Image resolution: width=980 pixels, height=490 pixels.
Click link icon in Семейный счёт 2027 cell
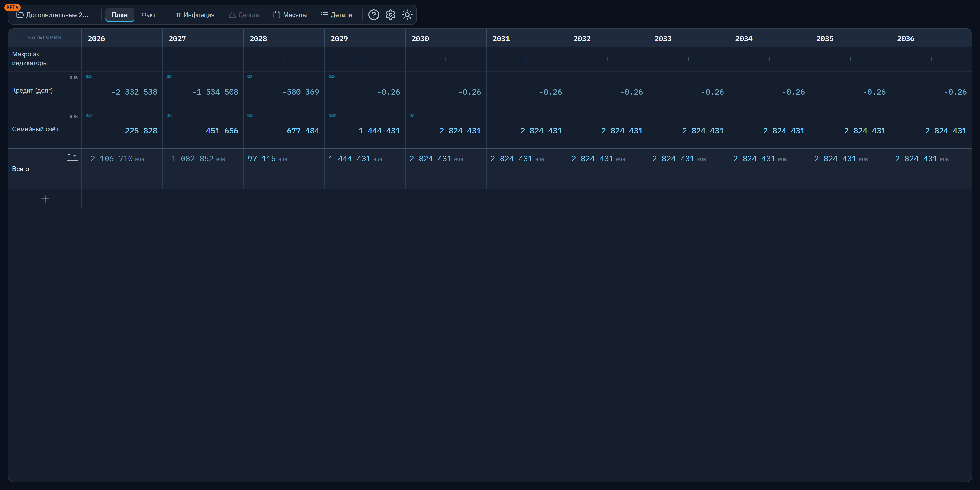pyautogui.click(x=170, y=115)
